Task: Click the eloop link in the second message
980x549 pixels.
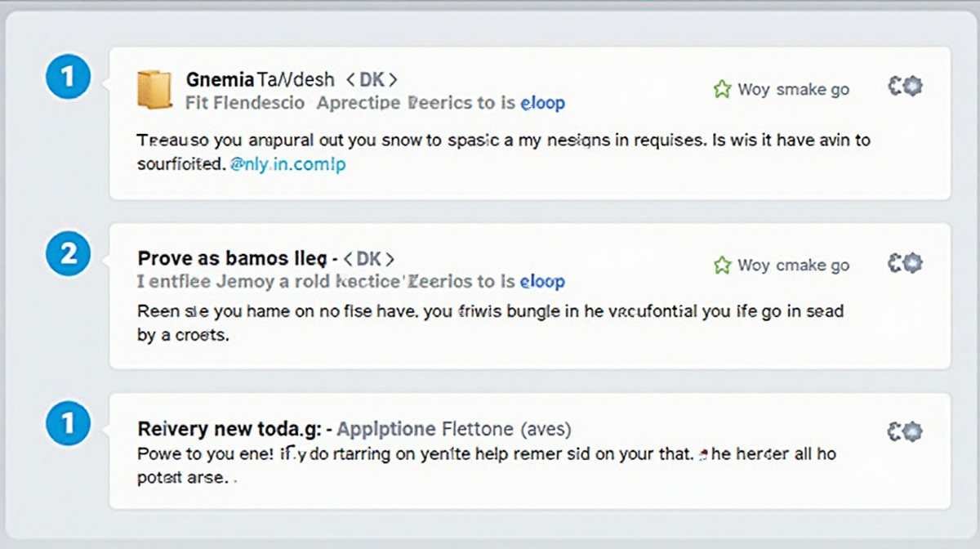Action: pos(542,282)
